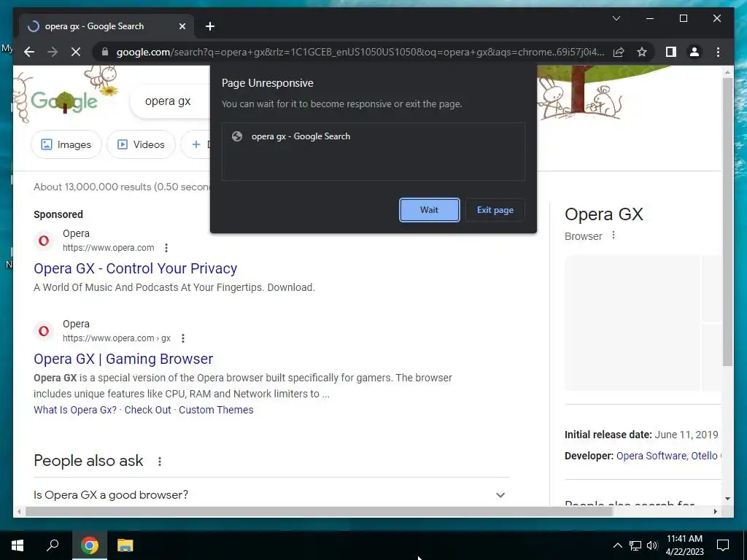The height and width of the screenshot is (560, 747).
Task: Open options for the sponsored Opera ad
Action: (166, 248)
